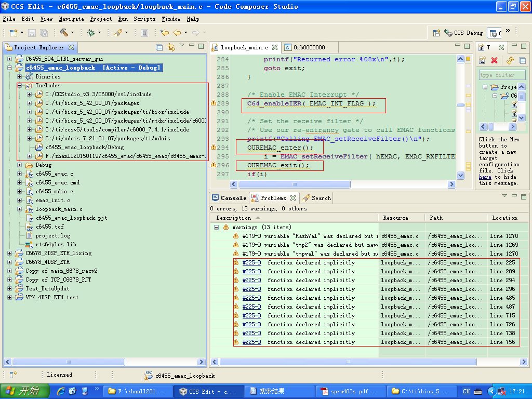Select the c6455.tcf file
The image size is (532, 399).
(x=50, y=227)
